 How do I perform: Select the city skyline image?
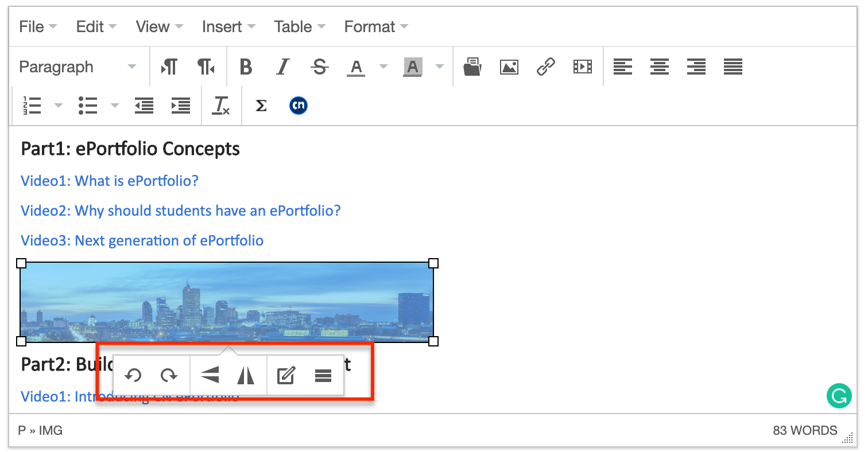227,302
